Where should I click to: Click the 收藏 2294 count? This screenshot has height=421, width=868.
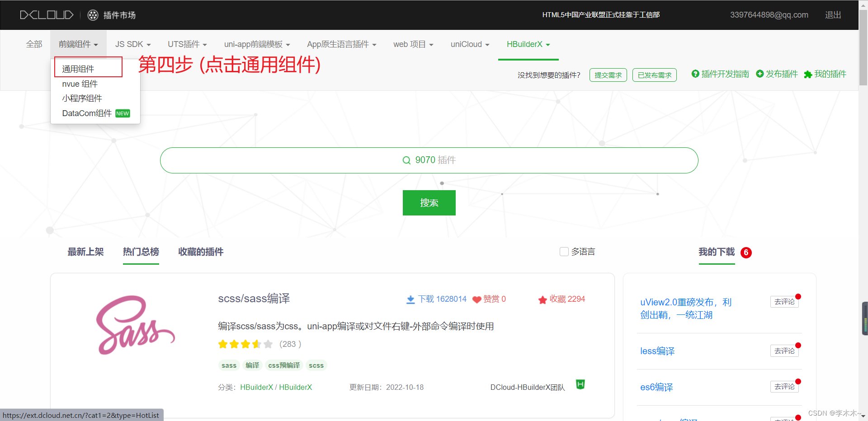pos(567,299)
